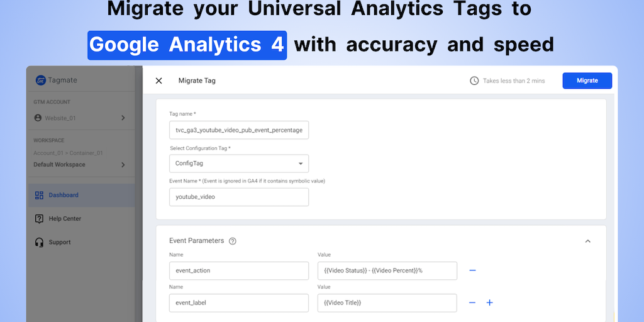This screenshot has width=644, height=322.
Task: Close the Migrate Tag panel with X
Action: pos(158,80)
